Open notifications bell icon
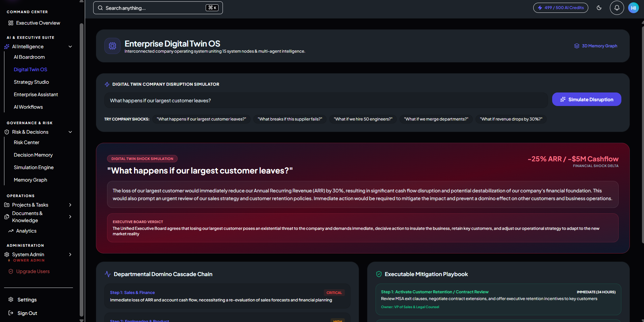The width and height of the screenshot is (644, 322). [x=617, y=8]
